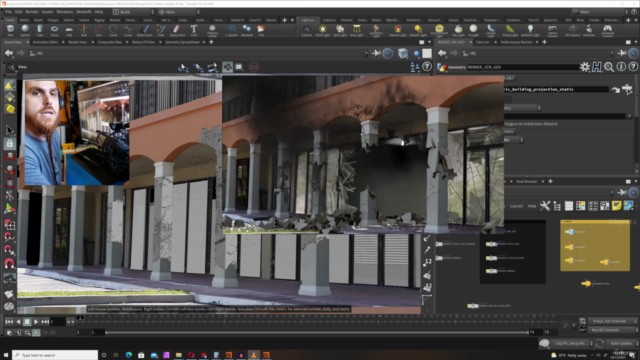Click the RENDER_SIM_GEO node name field
This screenshot has height=360, width=640.
[x=522, y=67]
